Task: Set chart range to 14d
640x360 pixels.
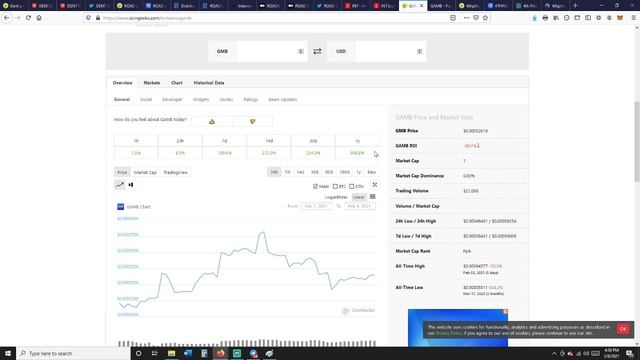Action: (300, 172)
